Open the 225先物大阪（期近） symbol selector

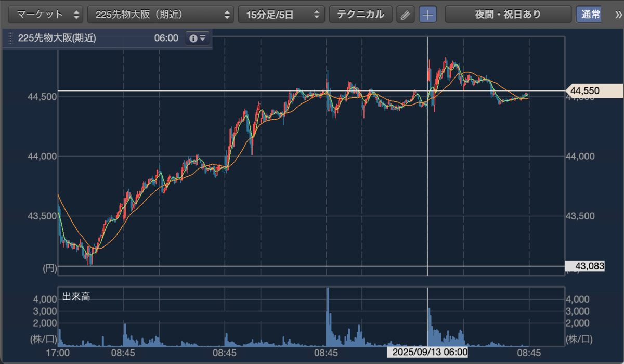(x=161, y=14)
